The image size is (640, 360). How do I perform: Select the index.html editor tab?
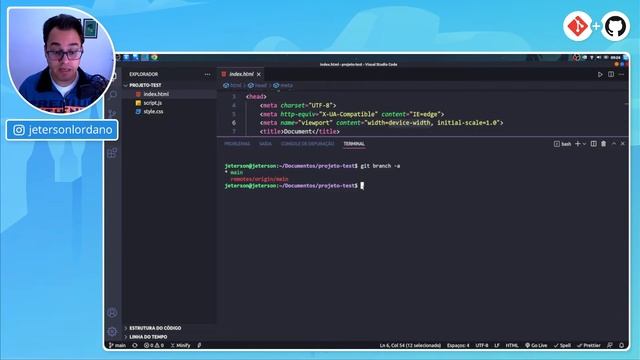click(x=241, y=74)
